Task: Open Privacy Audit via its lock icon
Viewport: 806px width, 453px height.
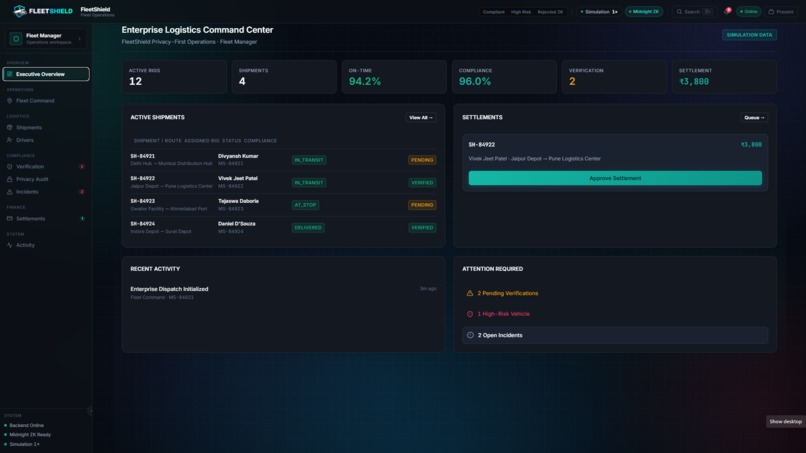Action: coord(9,179)
